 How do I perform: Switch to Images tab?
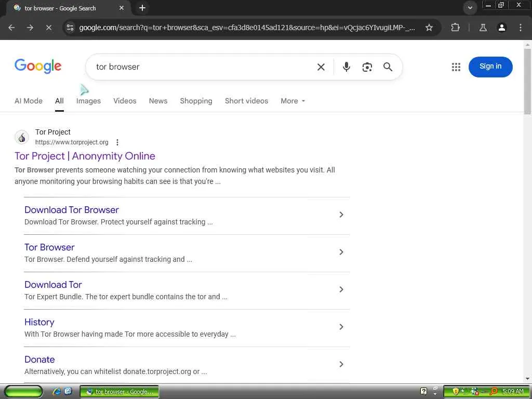pos(88,101)
